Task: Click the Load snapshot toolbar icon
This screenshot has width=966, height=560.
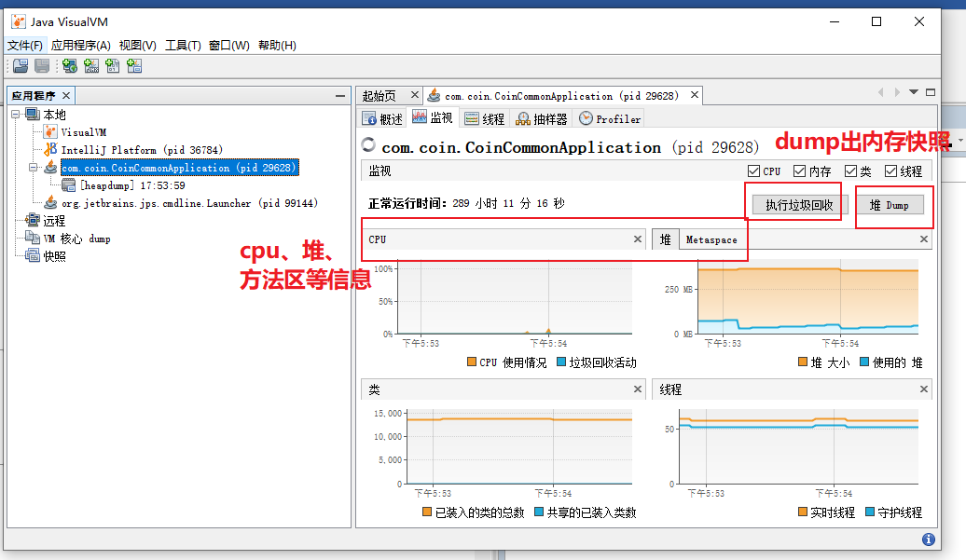Action: tap(21, 66)
